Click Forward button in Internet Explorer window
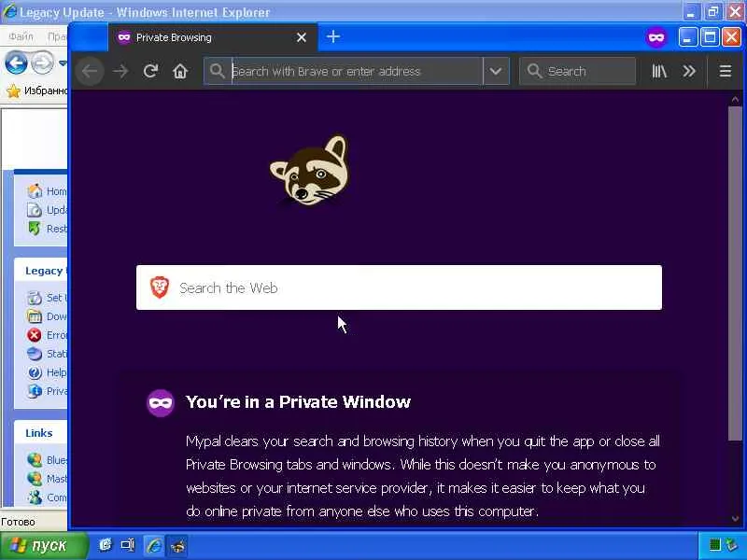Viewport: 747px width, 560px height. [42, 63]
